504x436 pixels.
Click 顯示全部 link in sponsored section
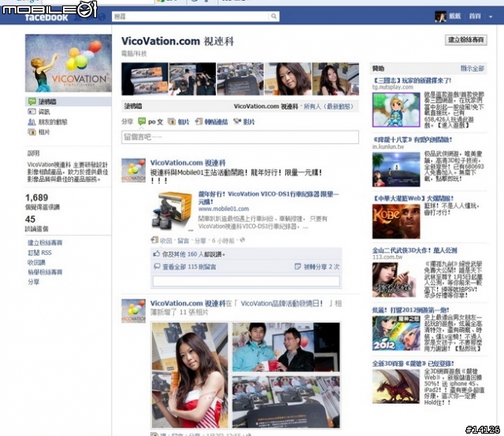472,68
